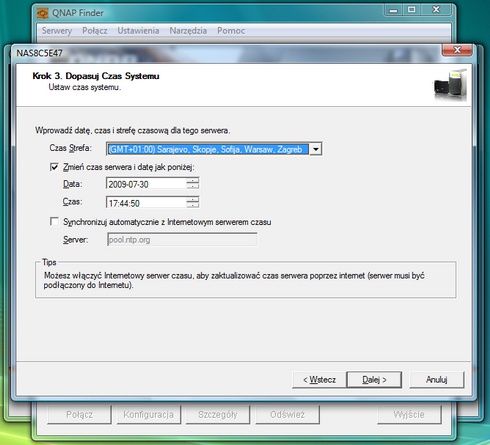Increase the Data date with up spinner
This screenshot has height=445, width=490.
192,180
